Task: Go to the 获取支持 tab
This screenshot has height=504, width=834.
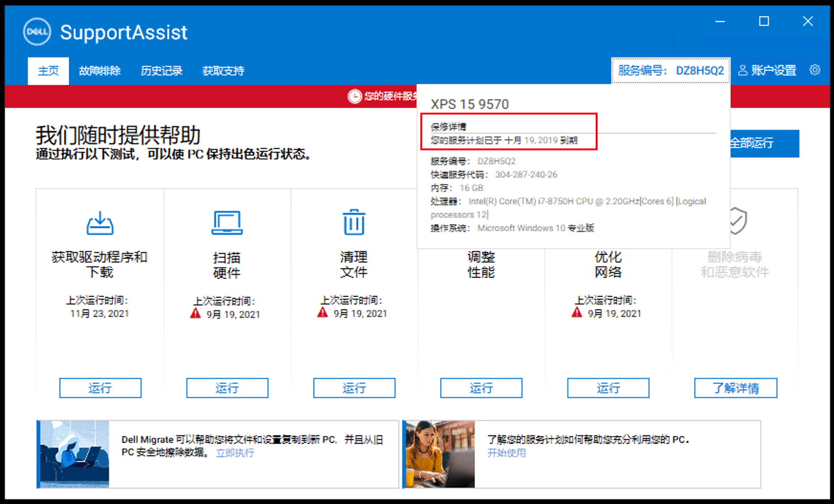Action: [x=223, y=71]
